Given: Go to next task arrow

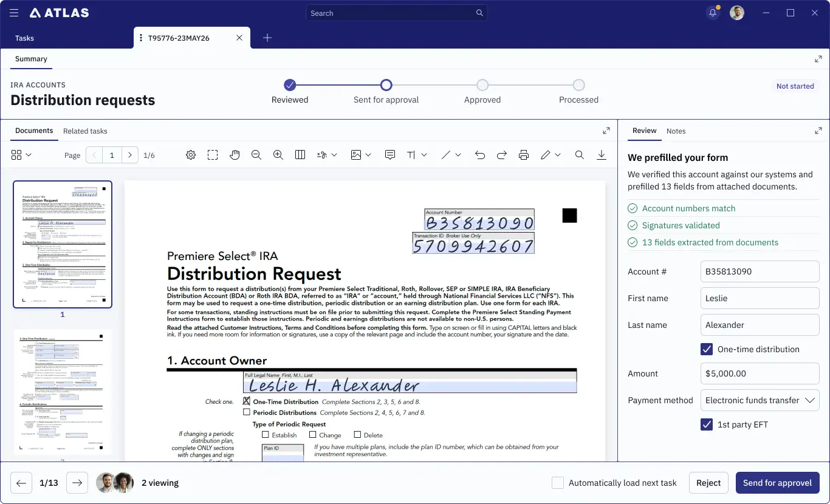Looking at the screenshot, I should (x=77, y=483).
